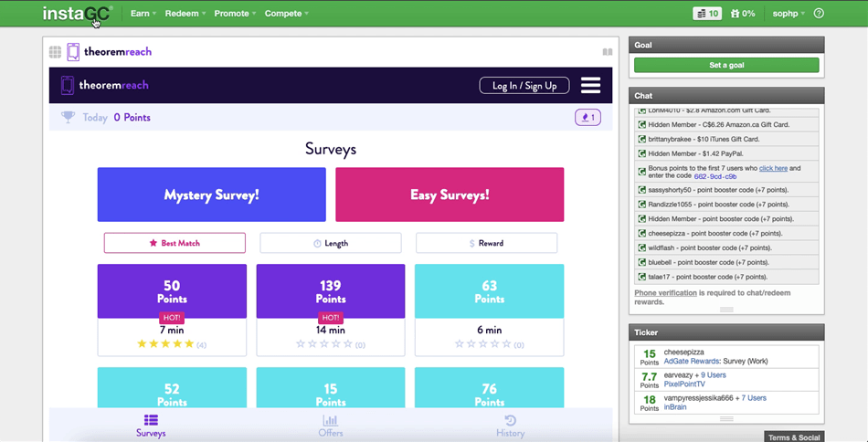
Task: Click the 'Hidden Member - $1.42 PayPal.' chat entry
Action: pyautogui.click(x=726, y=153)
